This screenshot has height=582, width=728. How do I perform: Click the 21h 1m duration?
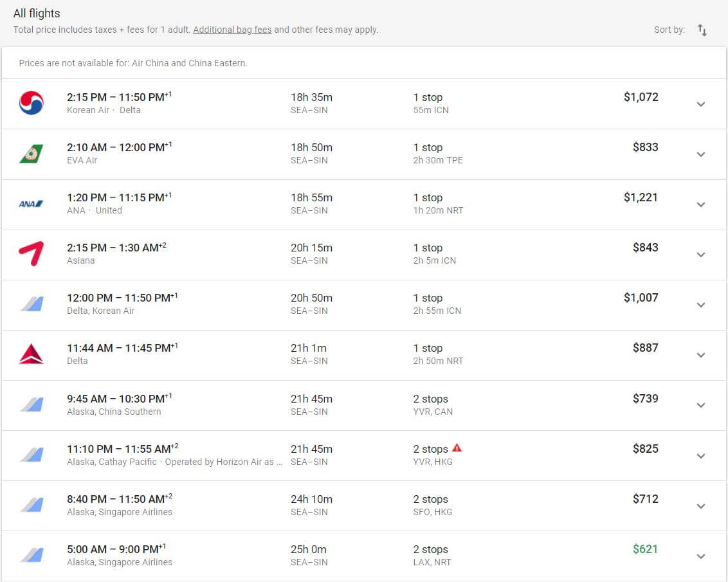tap(308, 348)
